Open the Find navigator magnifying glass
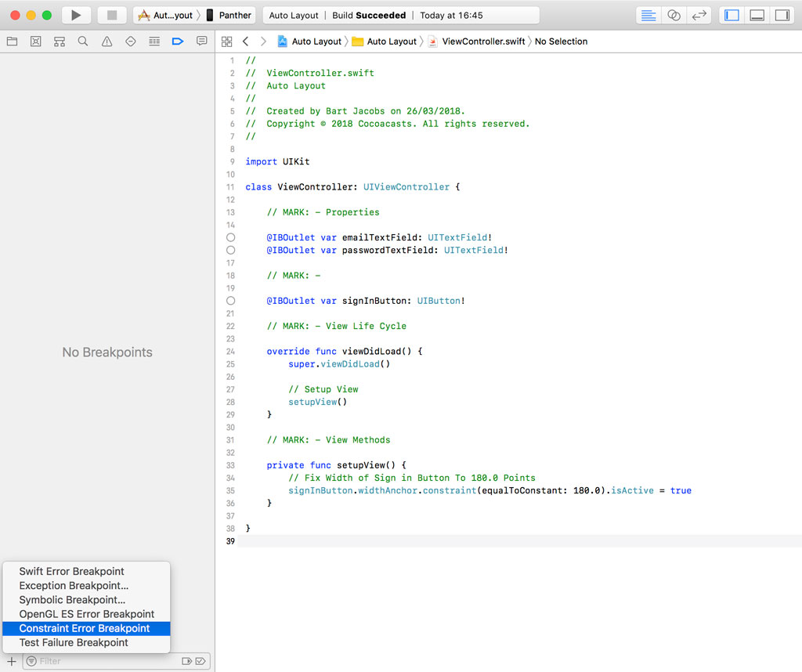This screenshot has width=802, height=672. pyautogui.click(x=83, y=41)
